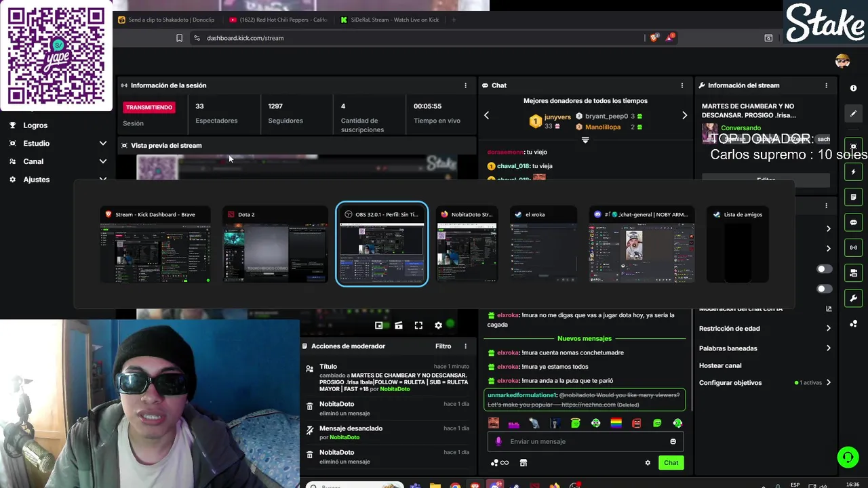Open the chat settings gear near Chat button
Screen dimensions: 868x488
click(648, 463)
